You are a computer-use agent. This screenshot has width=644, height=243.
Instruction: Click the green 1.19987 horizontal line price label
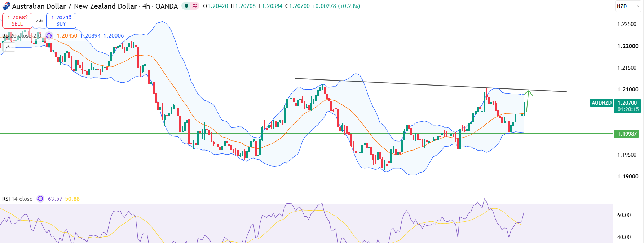pyautogui.click(x=627, y=134)
